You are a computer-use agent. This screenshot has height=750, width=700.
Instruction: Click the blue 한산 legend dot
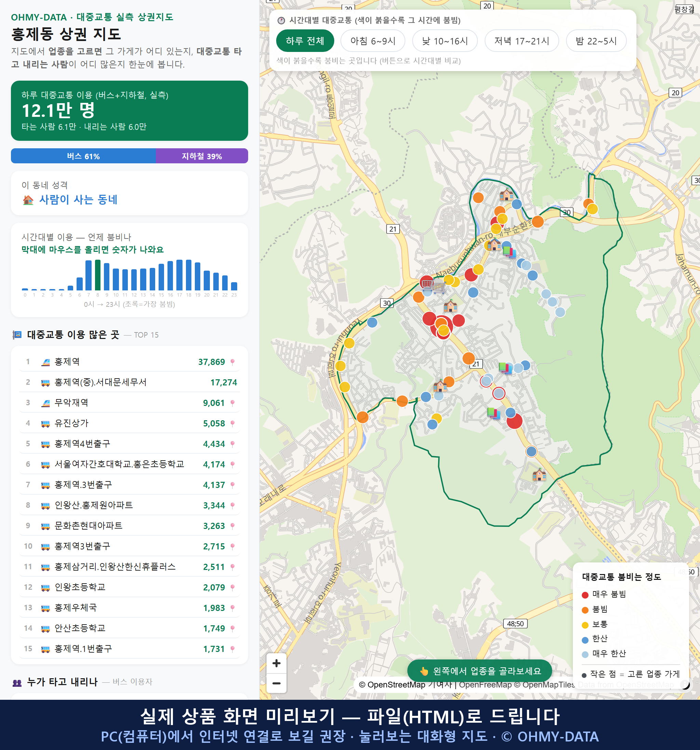coord(585,640)
